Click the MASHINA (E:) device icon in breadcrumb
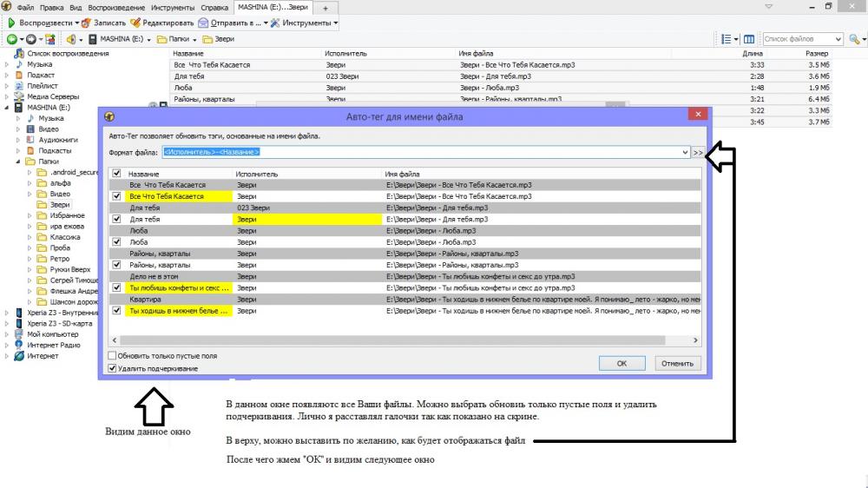 point(93,39)
